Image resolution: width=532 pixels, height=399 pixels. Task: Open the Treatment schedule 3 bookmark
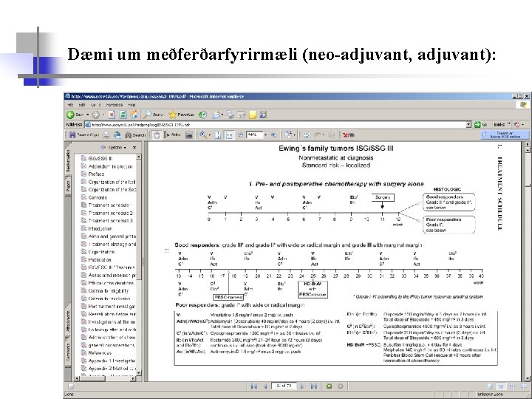click(x=107, y=221)
